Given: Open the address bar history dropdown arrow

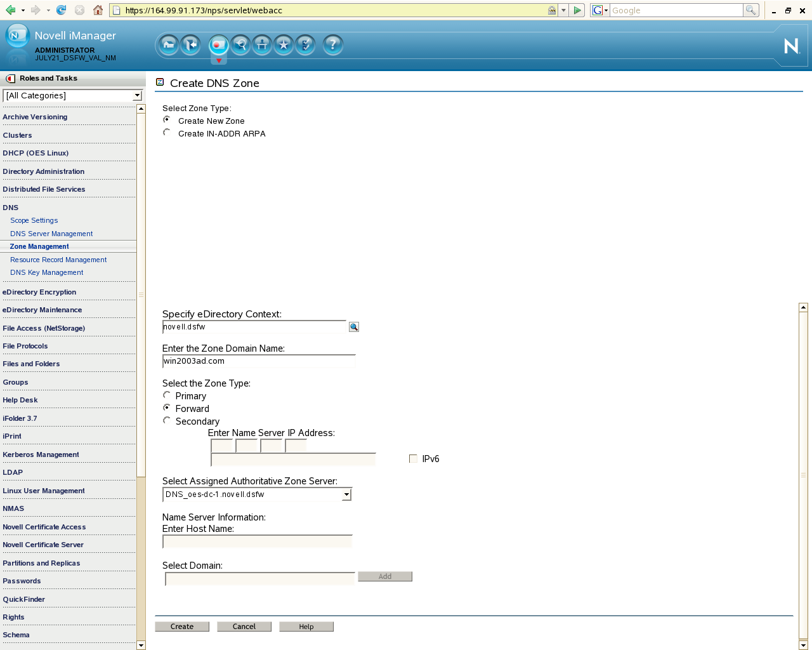Looking at the screenshot, I should [x=563, y=10].
